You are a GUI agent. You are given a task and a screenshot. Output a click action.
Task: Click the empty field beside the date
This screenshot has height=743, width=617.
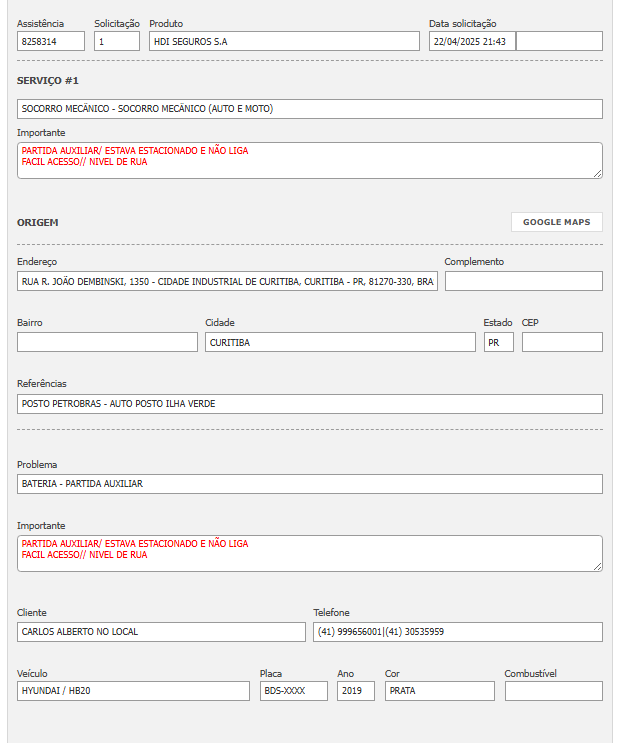[x=559, y=41]
